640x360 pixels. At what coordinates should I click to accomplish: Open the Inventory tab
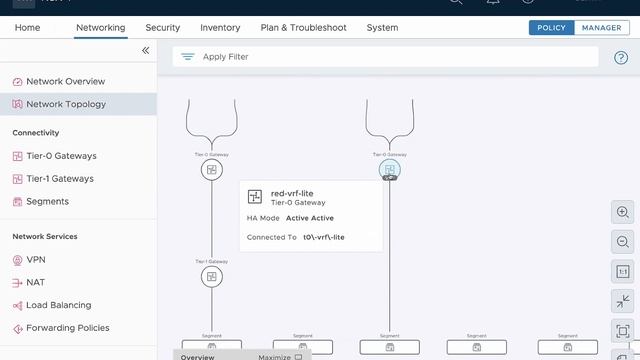pos(220,28)
